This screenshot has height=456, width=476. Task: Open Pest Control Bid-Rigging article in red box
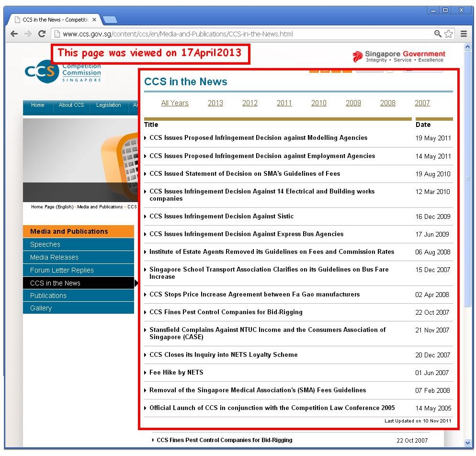coord(226,312)
